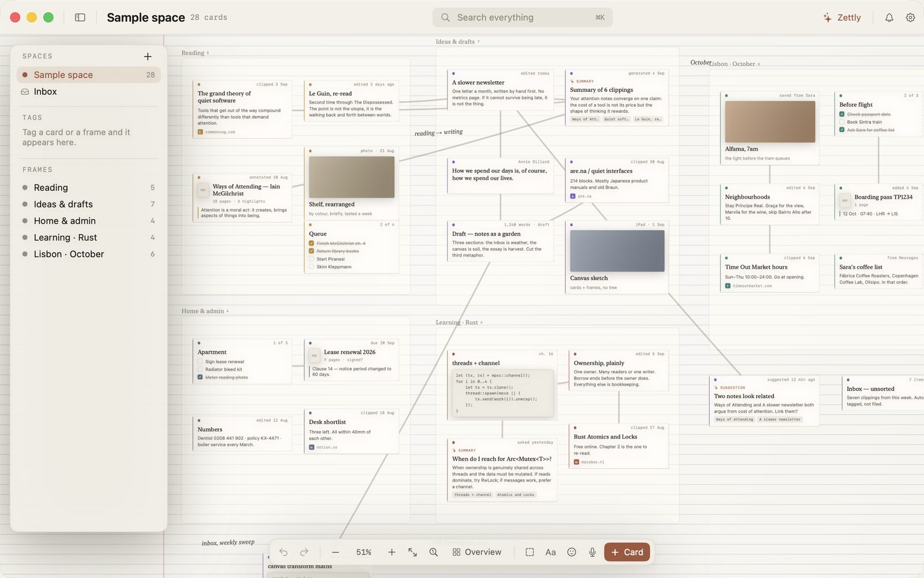Screen dimensions: 924x578
Task: Redo action in bottom toolbar
Action: pos(304,552)
